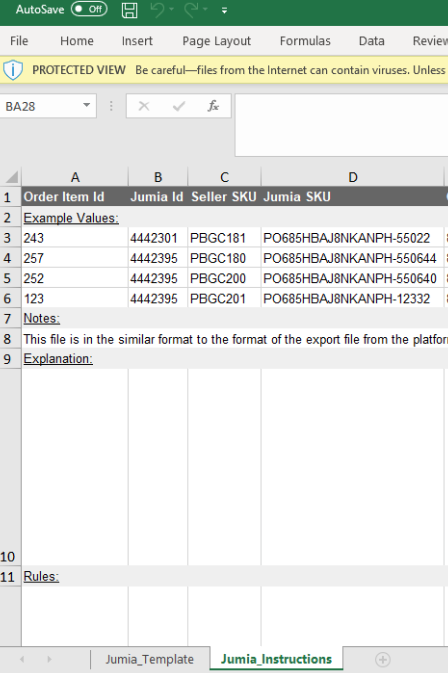Toggle the AutoSave switch
The image size is (448, 673).
[89, 9]
